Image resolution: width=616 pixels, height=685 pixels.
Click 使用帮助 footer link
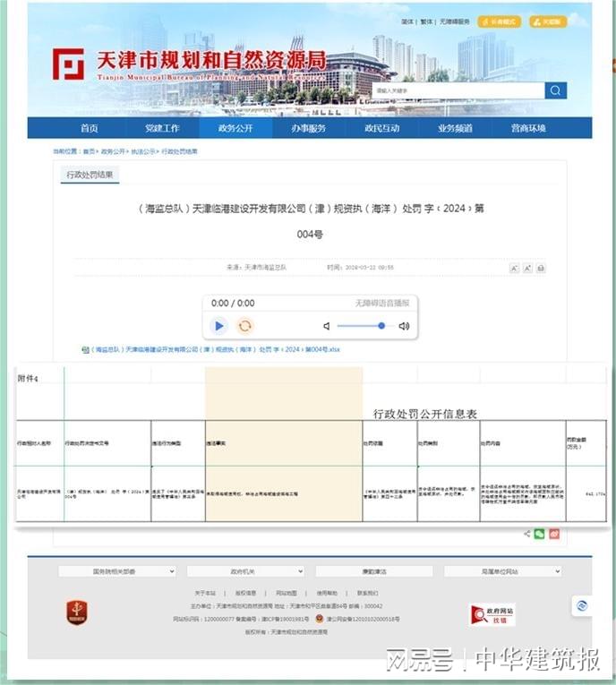[327, 594]
